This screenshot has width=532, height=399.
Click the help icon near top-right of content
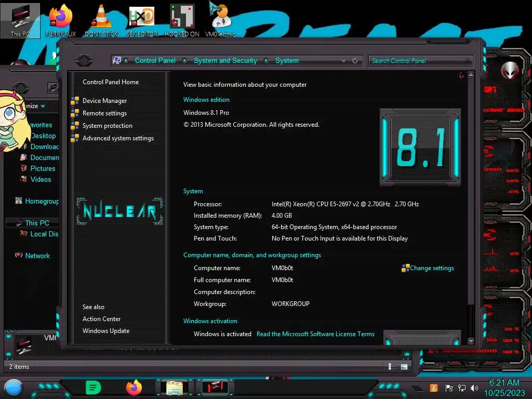click(461, 75)
